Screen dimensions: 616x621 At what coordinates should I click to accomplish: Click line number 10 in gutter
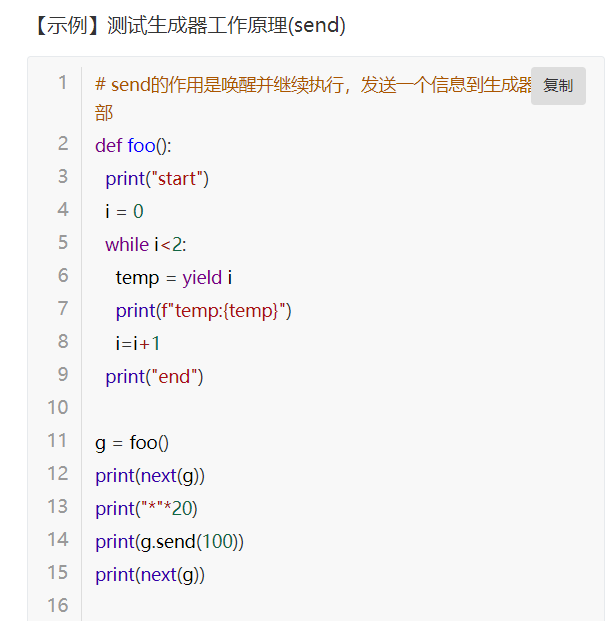pos(58,408)
